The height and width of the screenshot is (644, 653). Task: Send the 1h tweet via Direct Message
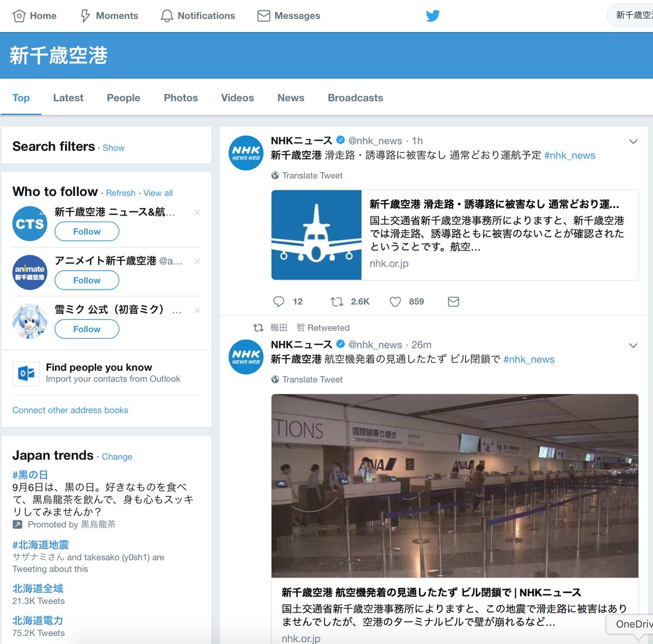(453, 302)
